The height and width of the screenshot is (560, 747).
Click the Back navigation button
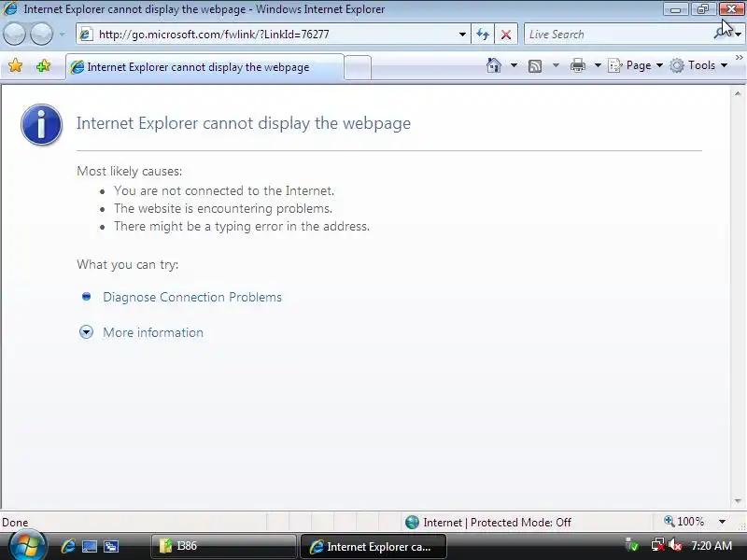(15, 35)
